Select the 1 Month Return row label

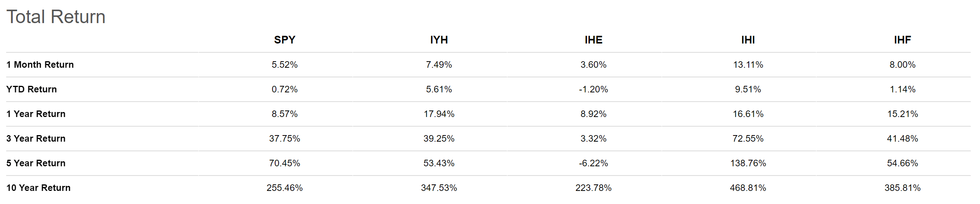[40, 65]
